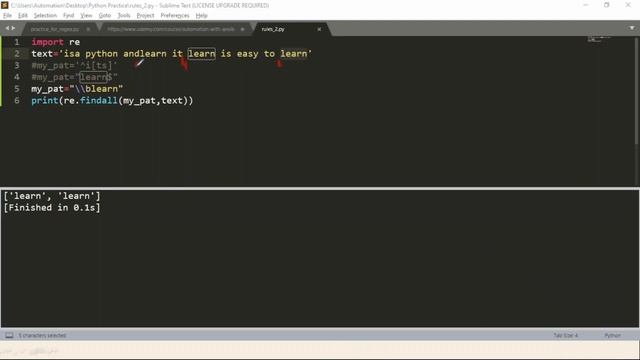This screenshot has height=360, width=640.
Task: Switch to the udemy.com URL tab
Action: [171, 29]
